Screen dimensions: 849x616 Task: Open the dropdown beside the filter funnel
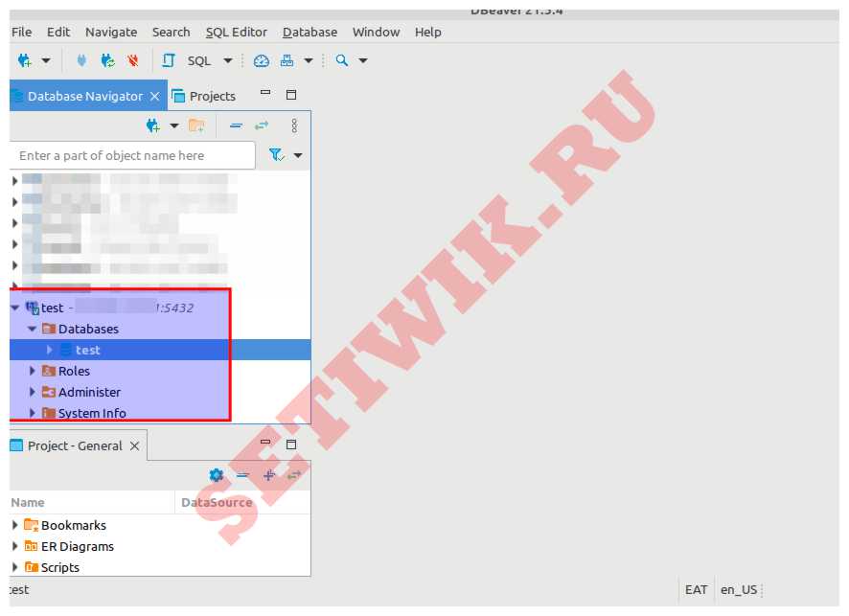click(298, 155)
